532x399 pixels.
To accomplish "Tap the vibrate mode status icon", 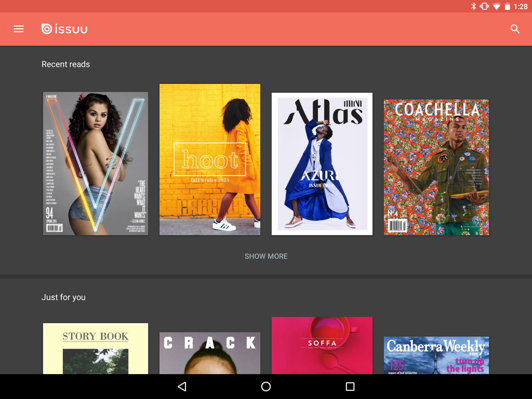I will 484,6.
